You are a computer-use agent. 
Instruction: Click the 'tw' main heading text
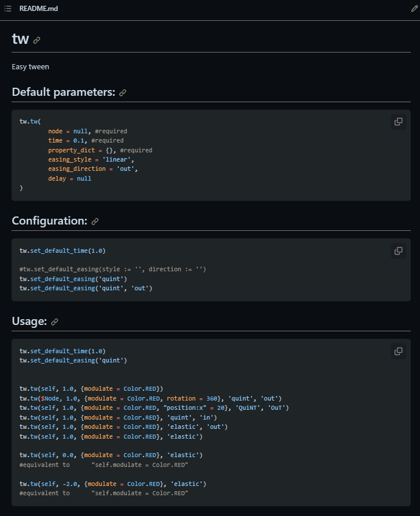20,39
